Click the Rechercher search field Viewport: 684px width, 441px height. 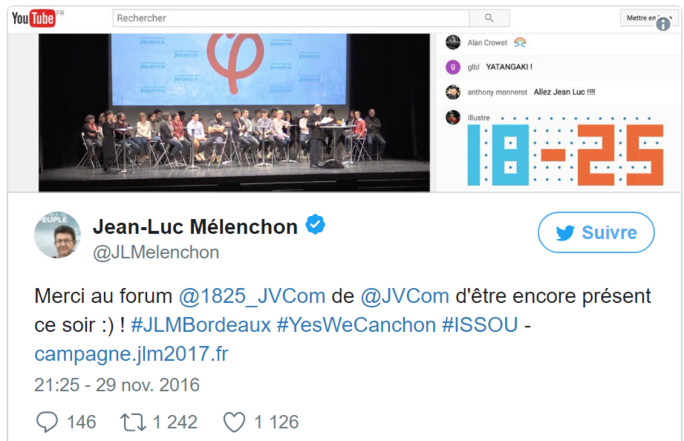click(x=288, y=18)
